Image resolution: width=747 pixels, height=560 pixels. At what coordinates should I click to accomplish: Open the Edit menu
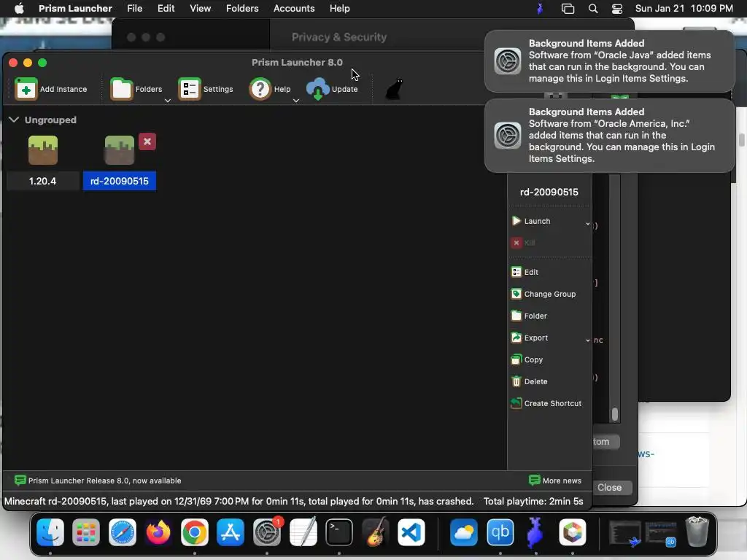click(x=166, y=8)
